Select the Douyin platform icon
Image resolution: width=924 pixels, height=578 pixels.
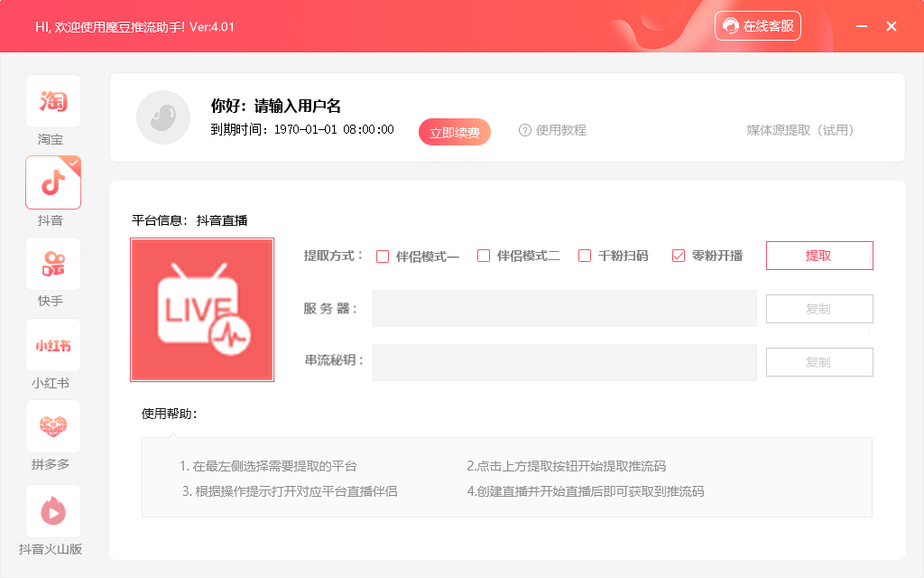(x=52, y=182)
